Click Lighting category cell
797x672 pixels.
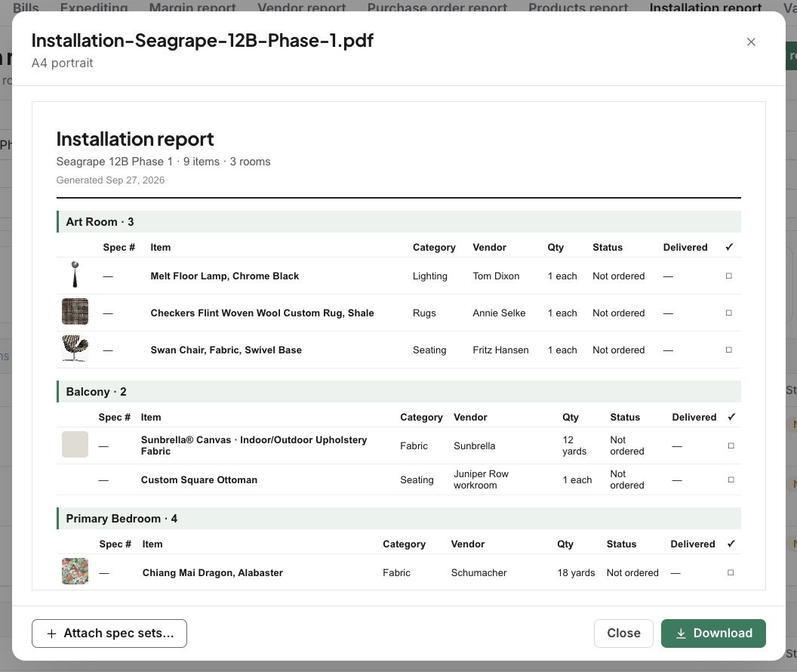point(430,276)
